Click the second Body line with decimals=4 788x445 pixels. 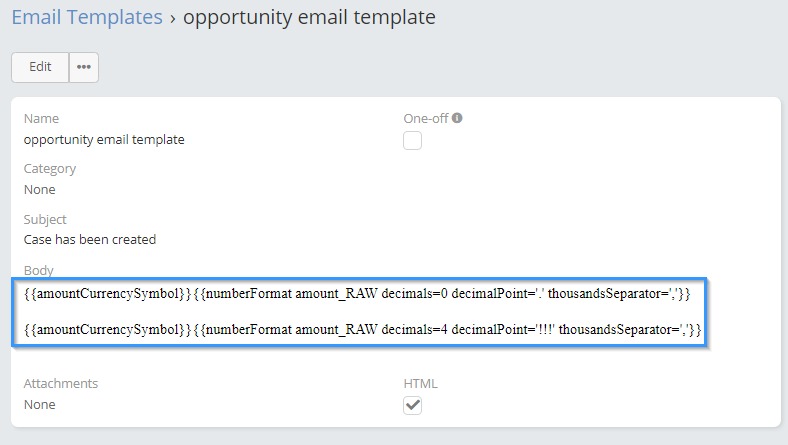tap(362, 329)
